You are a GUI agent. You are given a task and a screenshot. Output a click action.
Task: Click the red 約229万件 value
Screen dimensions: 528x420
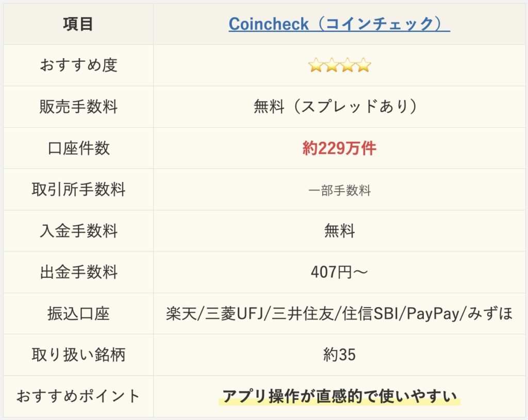[x=339, y=148]
